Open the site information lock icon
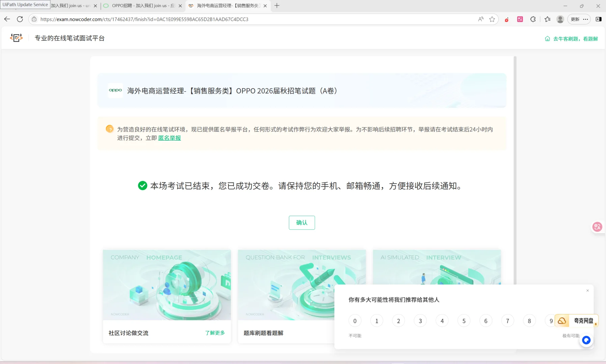Screen dimensions: 606x364 pos(34,19)
